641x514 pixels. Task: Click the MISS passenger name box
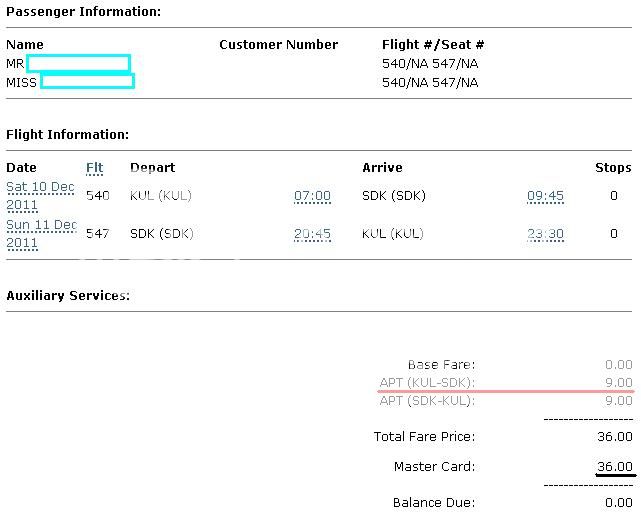[87, 82]
